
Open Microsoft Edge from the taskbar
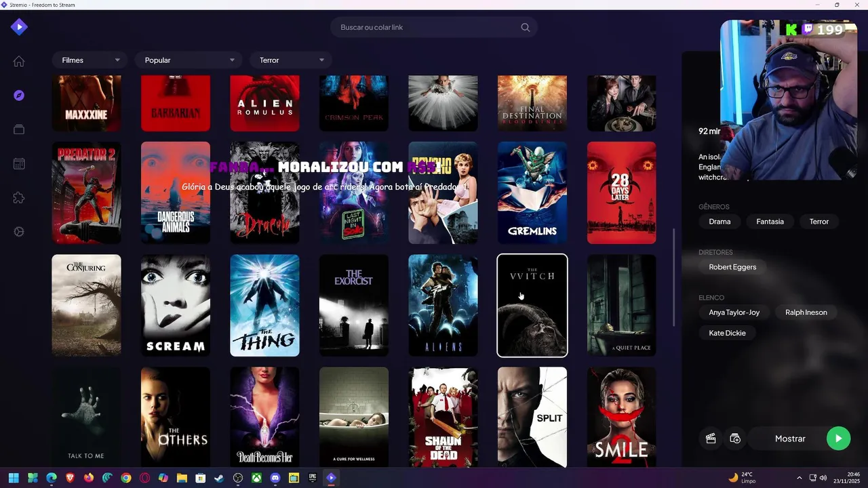(x=52, y=478)
